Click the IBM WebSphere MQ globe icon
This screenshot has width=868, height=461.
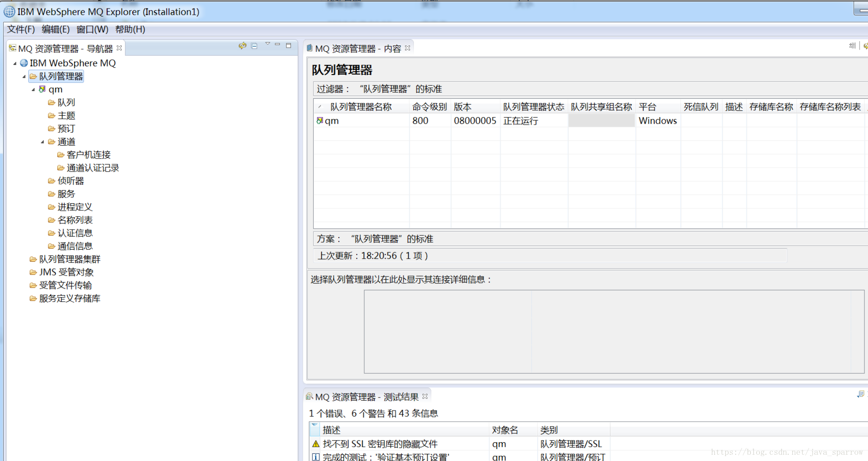24,63
